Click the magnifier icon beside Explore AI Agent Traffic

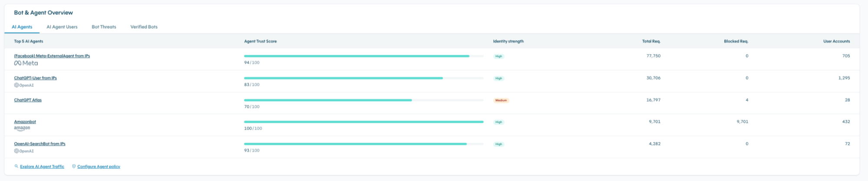tap(17, 166)
